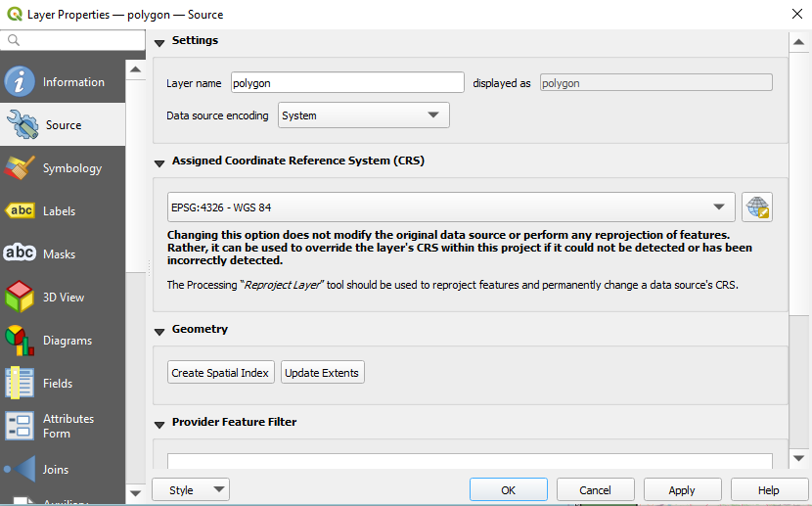Viewport: 812px width, 506px height.
Task: Select the Labels abc icon
Action: click(x=21, y=211)
